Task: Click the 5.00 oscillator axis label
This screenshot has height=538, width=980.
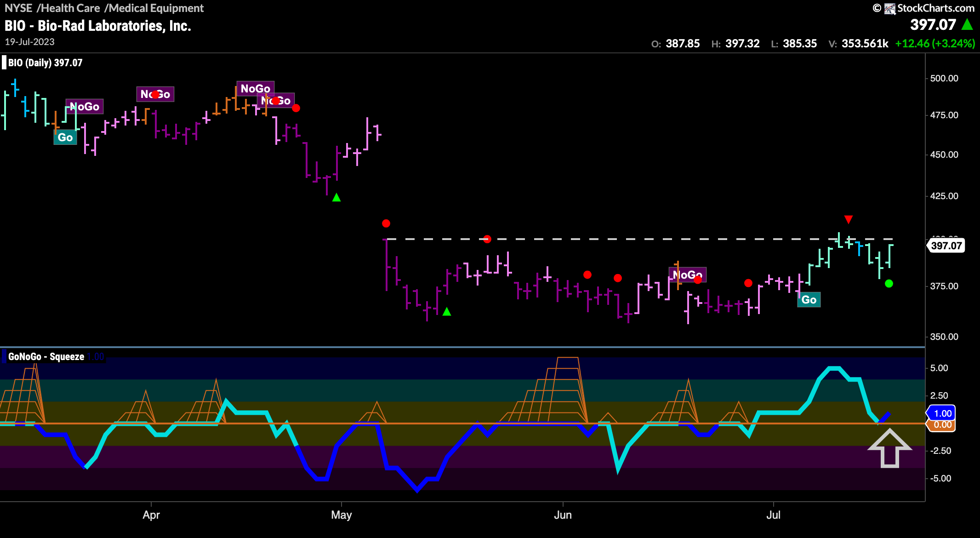Action: click(939, 368)
